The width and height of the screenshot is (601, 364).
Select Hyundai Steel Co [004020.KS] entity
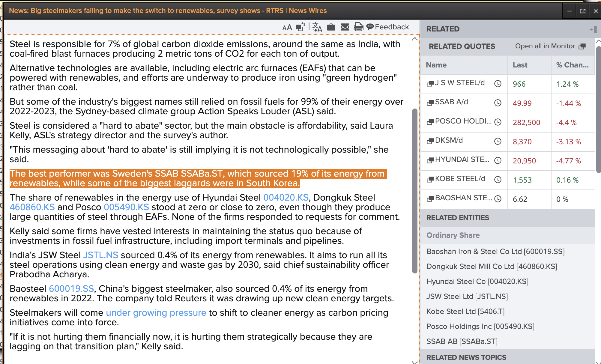(x=477, y=282)
